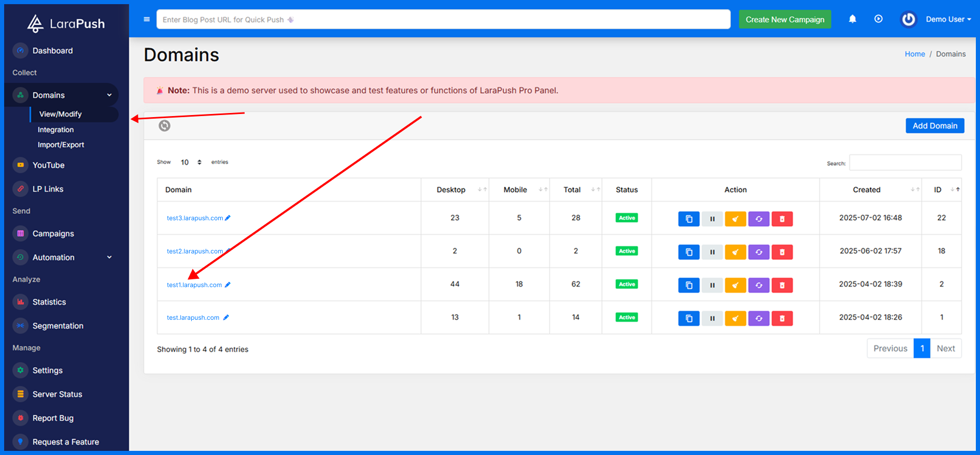The height and width of the screenshot is (455, 980).
Task: Edit test3.larapush.com with pencil icon
Action: pos(228,218)
